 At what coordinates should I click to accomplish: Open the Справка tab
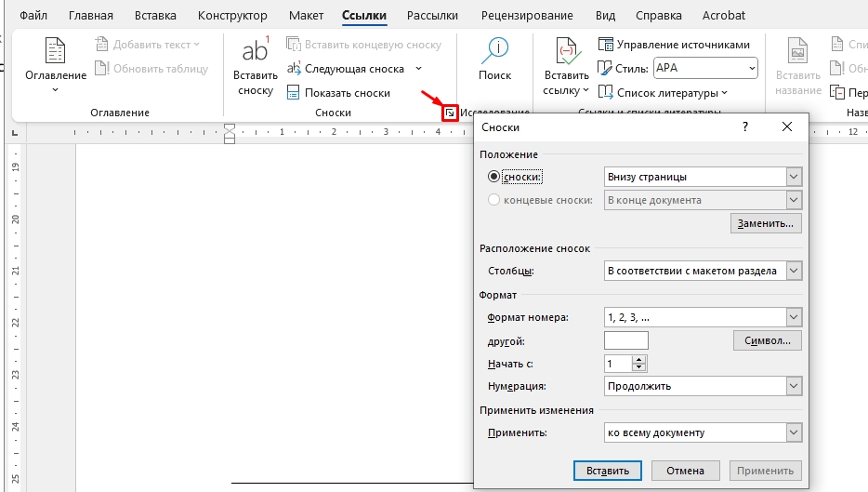point(659,16)
